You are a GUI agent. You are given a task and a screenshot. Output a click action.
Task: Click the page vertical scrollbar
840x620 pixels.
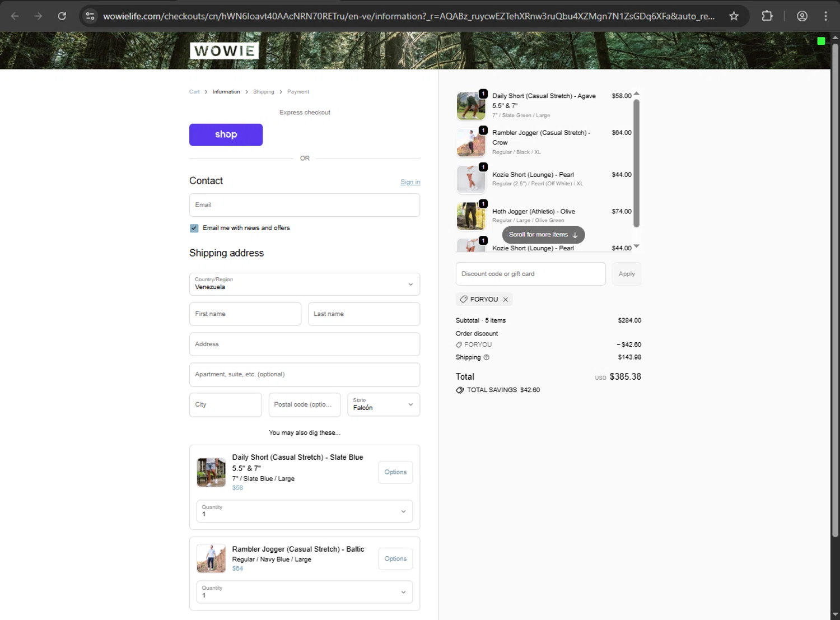(x=835, y=290)
